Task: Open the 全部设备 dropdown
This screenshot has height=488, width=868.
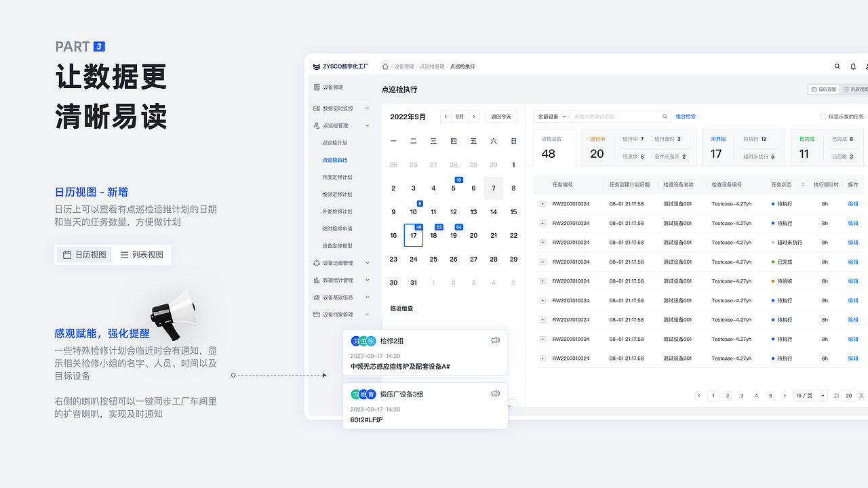Action: point(552,117)
